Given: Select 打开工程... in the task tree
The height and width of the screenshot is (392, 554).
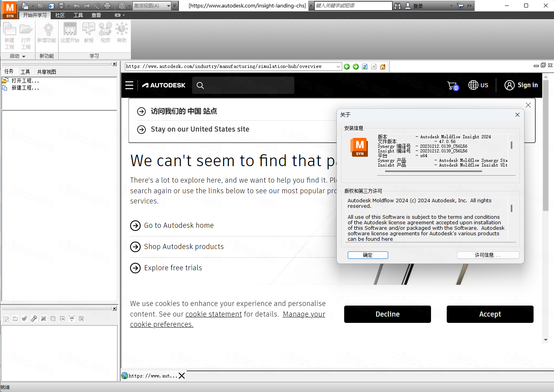Looking at the screenshot, I should pyautogui.click(x=25, y=81).
